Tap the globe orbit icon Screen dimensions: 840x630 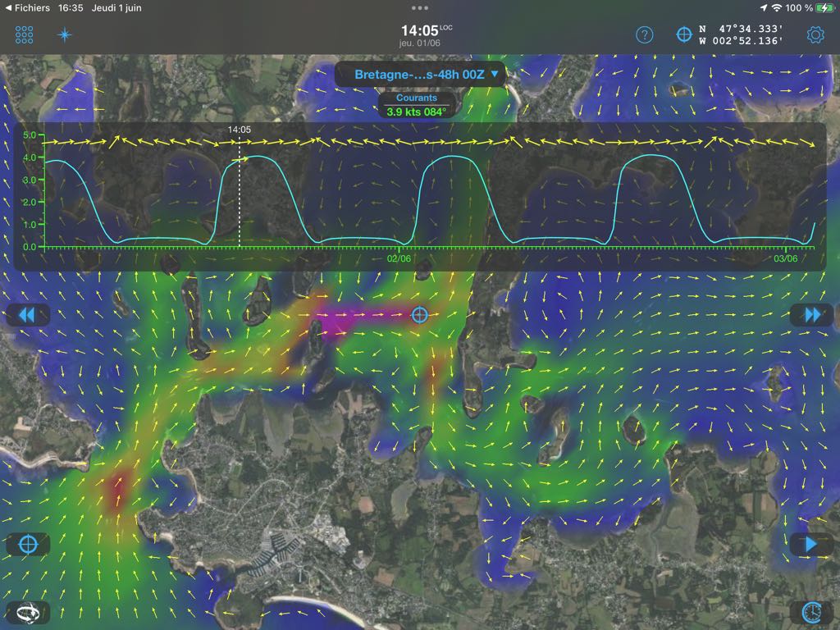coord(28,611)
